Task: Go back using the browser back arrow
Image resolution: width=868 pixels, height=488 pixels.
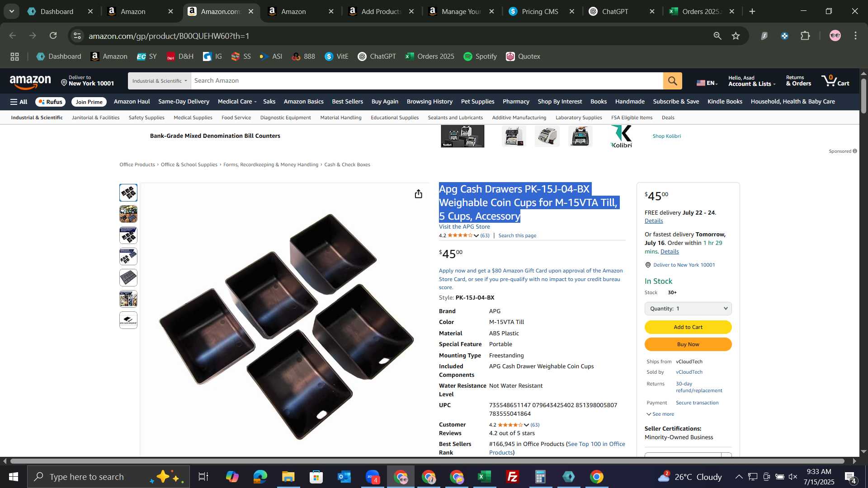Action: coord(12,36)
